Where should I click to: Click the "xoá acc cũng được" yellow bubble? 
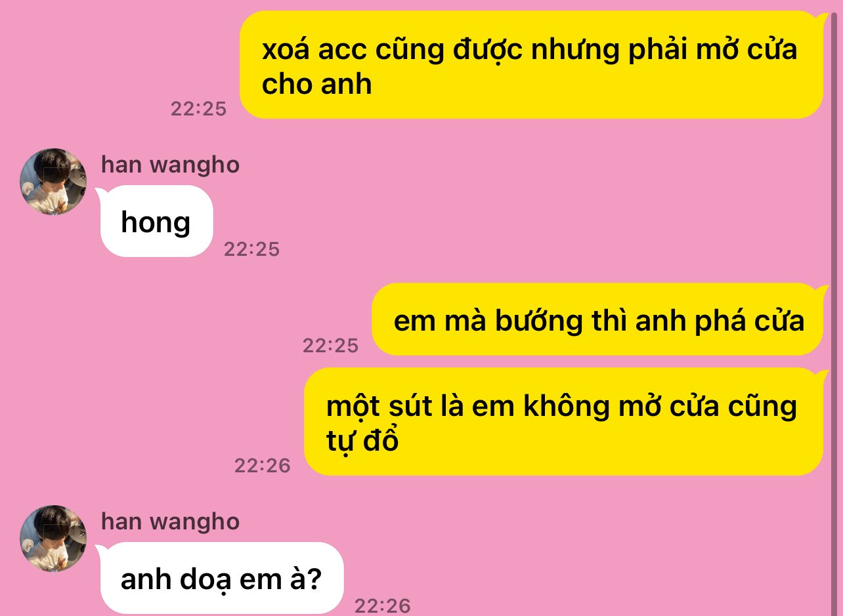pyautogui.click(x=531, y=65)
